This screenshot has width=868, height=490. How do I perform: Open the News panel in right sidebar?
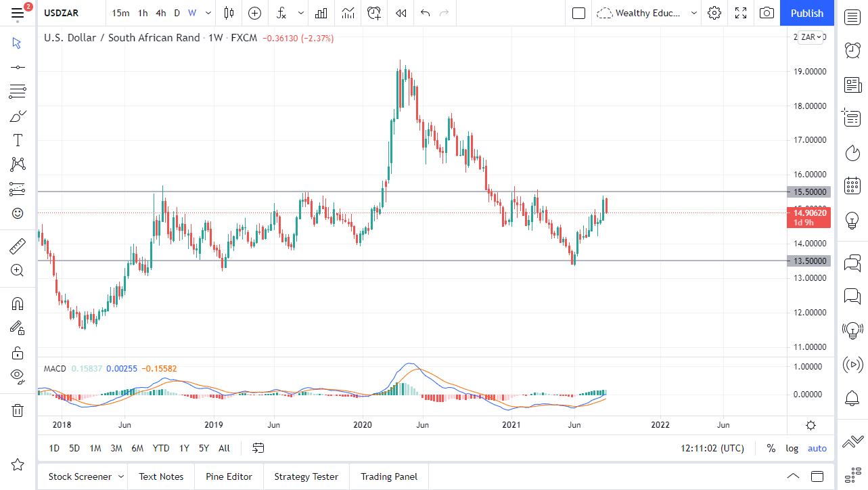tap(852, 85)
